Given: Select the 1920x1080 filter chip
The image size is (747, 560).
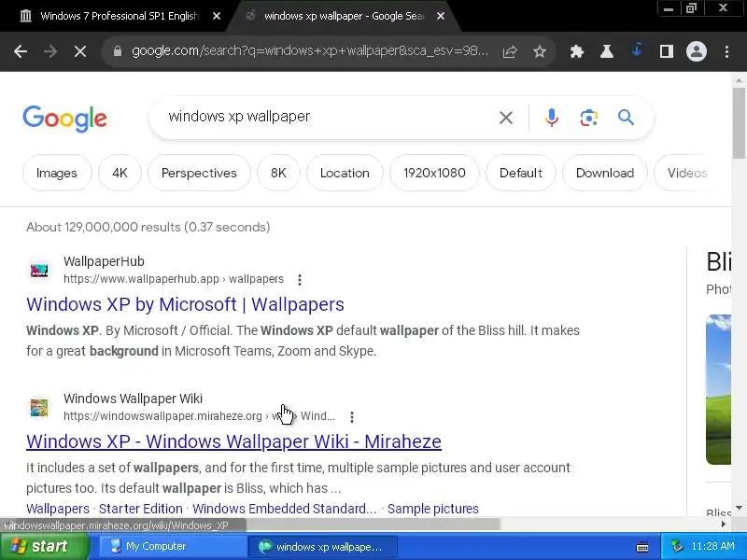Looking at the screenshot, I should tap(434, 173).
